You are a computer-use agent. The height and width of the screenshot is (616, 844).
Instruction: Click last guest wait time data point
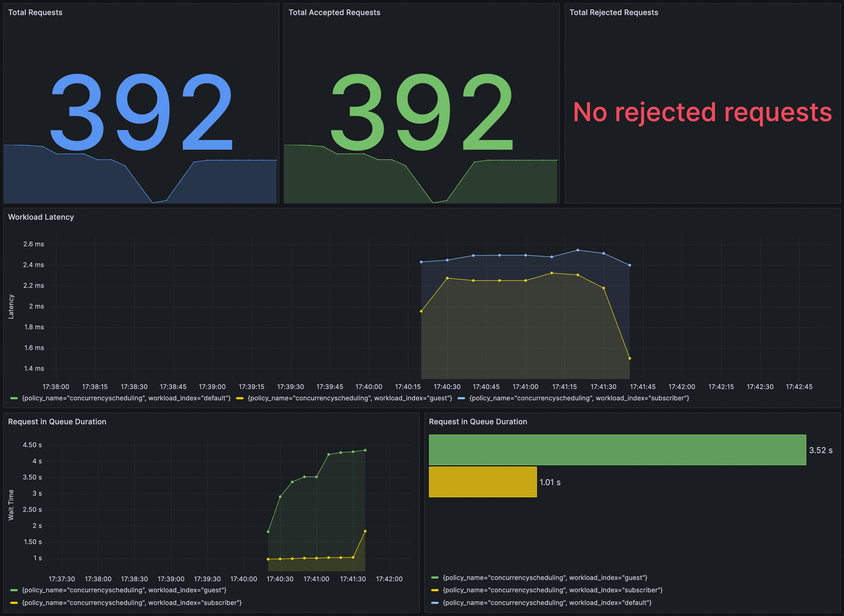click(x=365, y=450)
